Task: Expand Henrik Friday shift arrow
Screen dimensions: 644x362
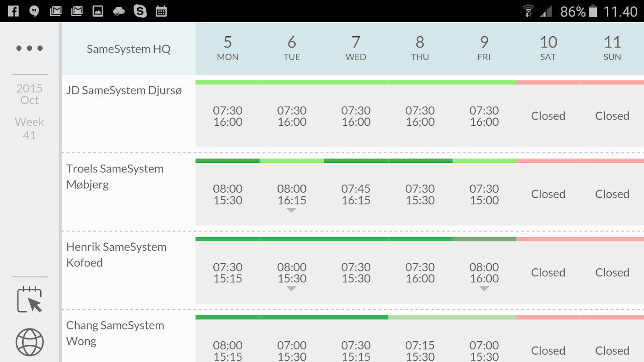Action: 484,289
